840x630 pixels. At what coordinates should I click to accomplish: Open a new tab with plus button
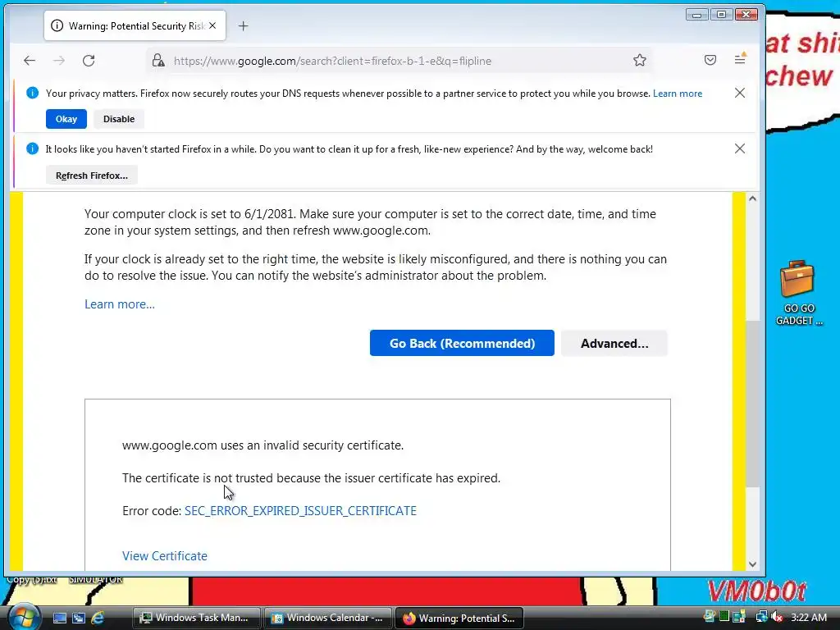(x=243, y=25)
